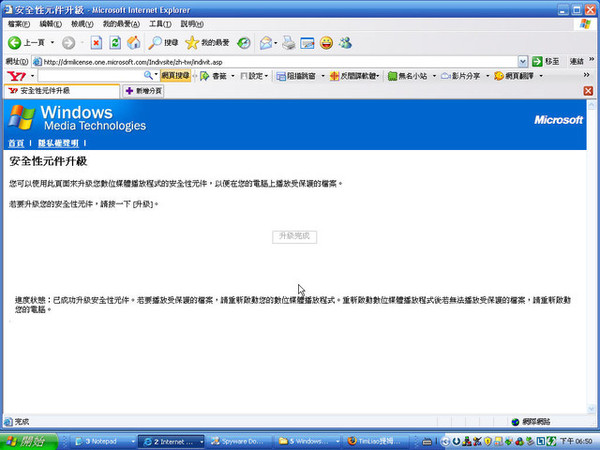600x450 pixels.
Task: Click the Internet zone (網際網路) status indicator
Action: coord(531,422)
